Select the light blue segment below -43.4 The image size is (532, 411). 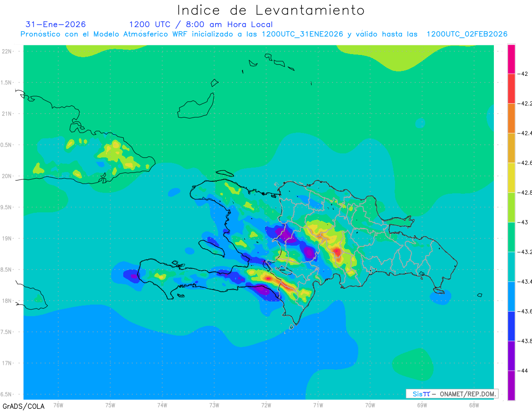pyautogui.click(x=511, y=297)
